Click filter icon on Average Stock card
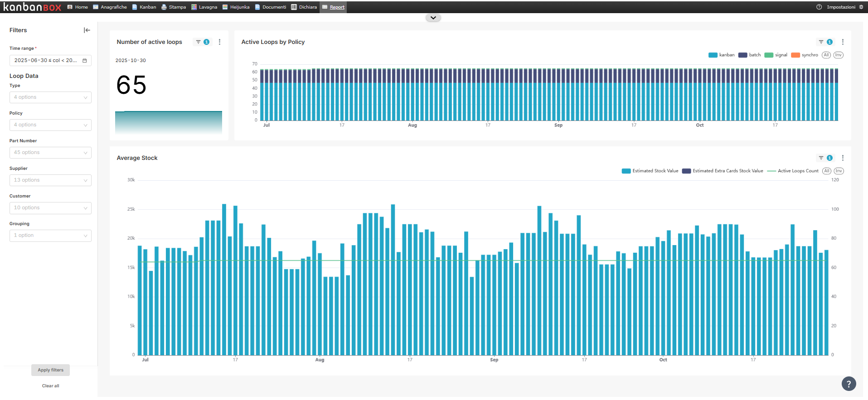Viewport: 868px width, 400px height. coord(821,158)
